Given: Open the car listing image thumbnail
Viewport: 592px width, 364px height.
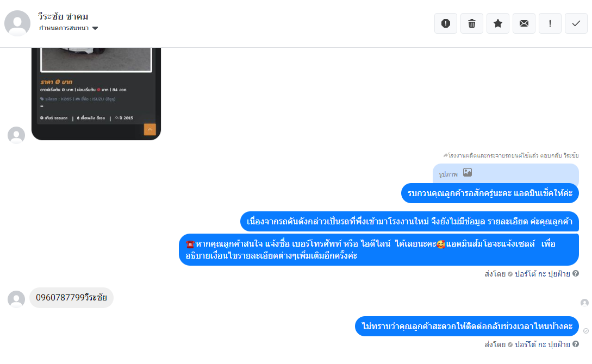Looking at the screenshot, I should point(96,93).
